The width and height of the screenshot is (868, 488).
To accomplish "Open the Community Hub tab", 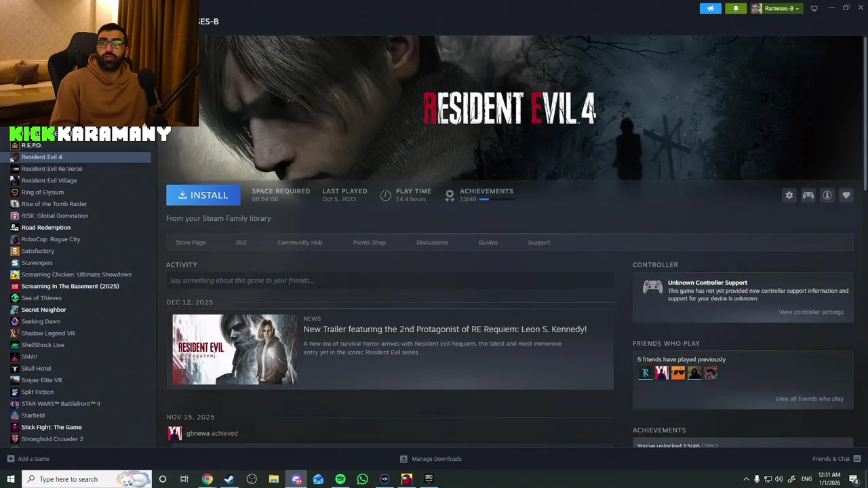I will click(x=300, y=242).
